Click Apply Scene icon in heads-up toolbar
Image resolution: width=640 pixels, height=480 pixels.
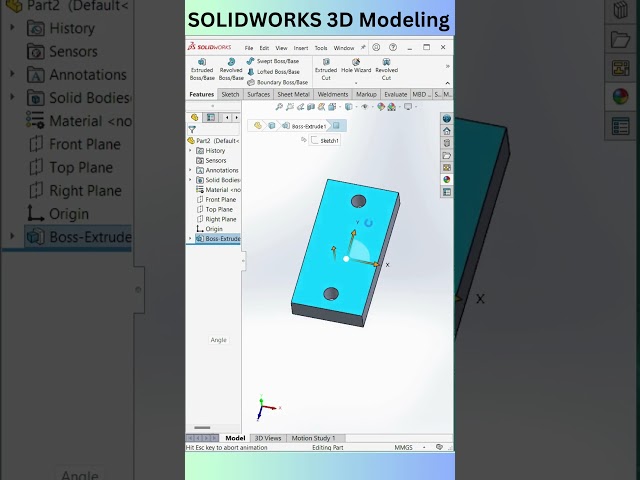click(x=391, y=107)
